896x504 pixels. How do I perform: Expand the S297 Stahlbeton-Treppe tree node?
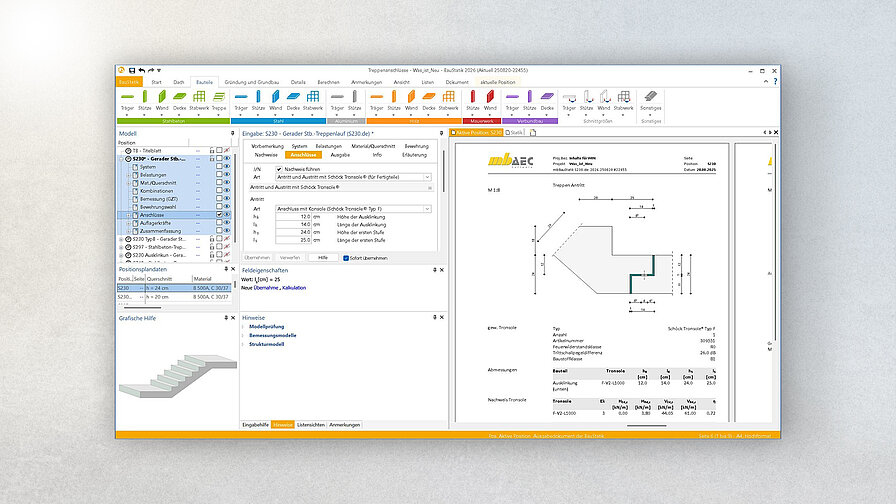121,249
